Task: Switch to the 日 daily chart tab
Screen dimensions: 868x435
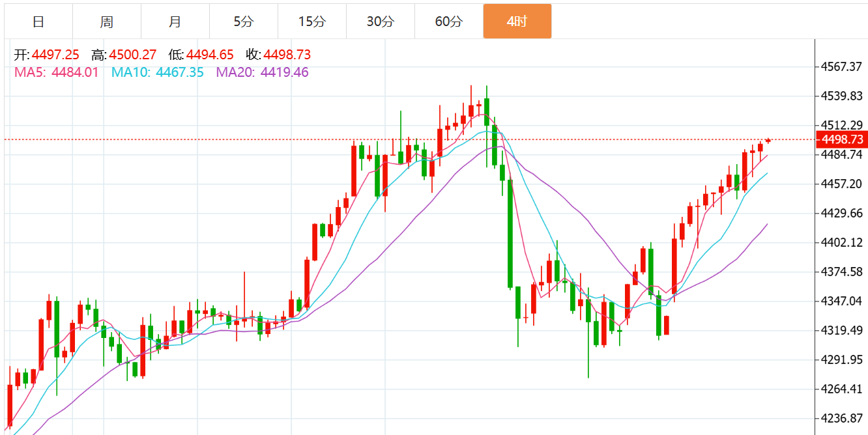Action: point(38,21)
